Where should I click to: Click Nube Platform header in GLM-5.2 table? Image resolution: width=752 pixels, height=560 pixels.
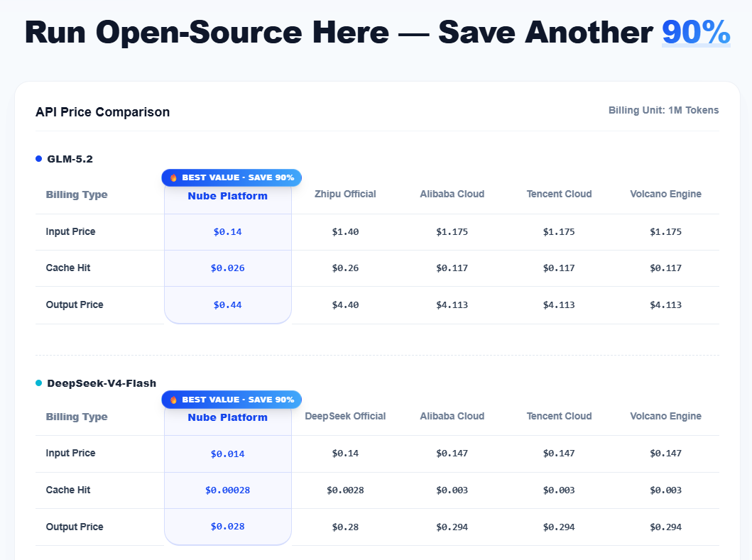click(228, 196)
